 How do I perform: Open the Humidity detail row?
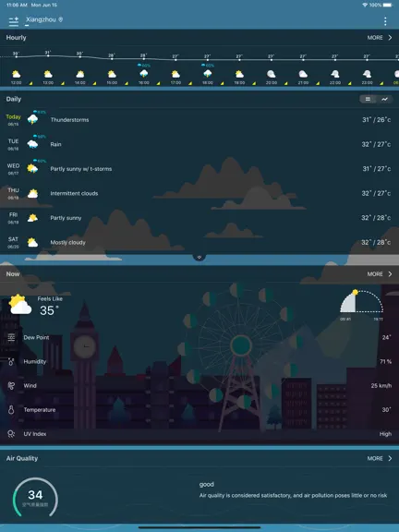[x=199, y=362]
